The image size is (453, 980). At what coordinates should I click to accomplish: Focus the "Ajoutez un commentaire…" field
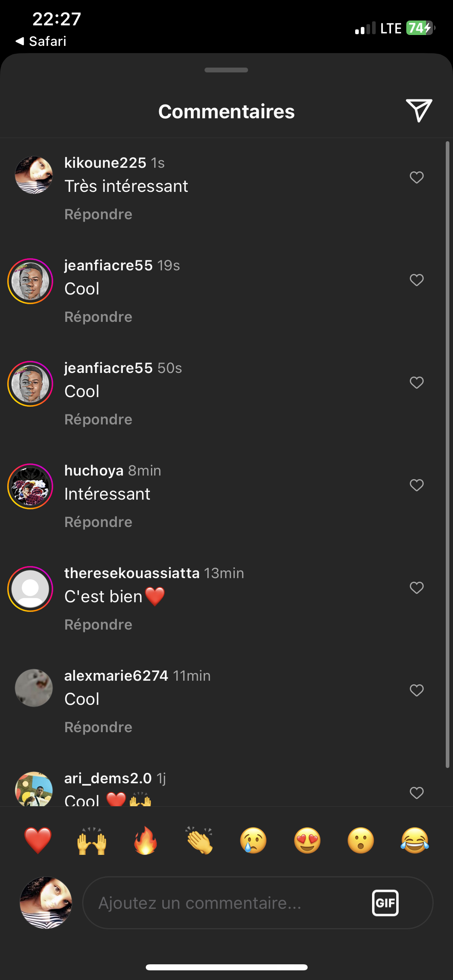click(x=225, y=903)
